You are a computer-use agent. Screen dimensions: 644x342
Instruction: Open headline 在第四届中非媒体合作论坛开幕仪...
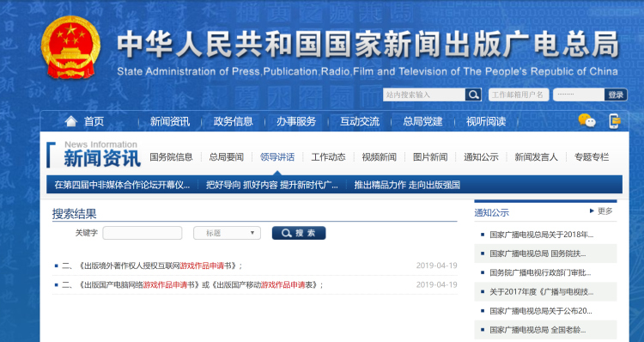122,185
